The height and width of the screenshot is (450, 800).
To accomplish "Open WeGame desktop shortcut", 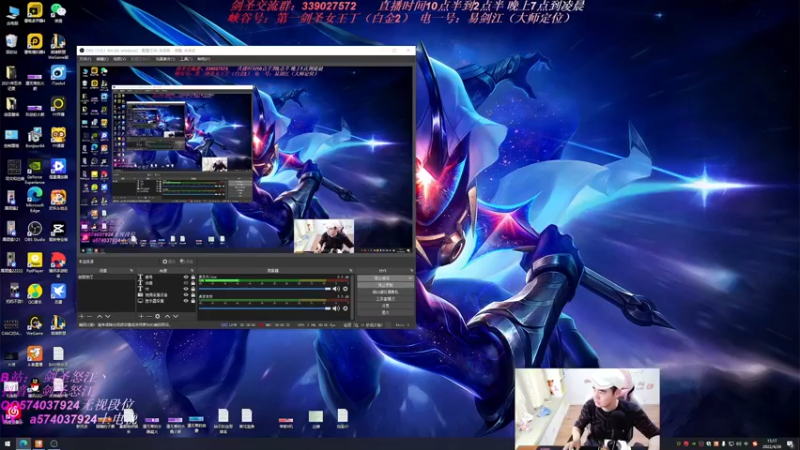I will 35,325.
